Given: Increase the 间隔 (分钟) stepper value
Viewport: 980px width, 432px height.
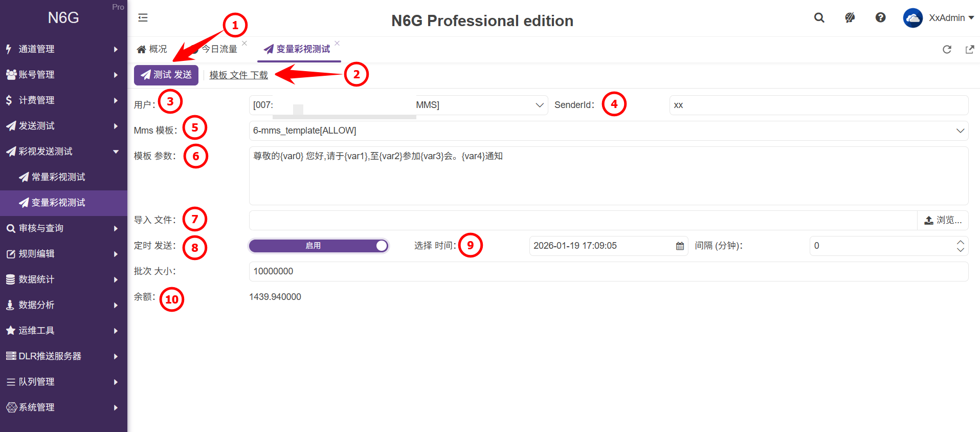Looking at the screenshot, I should pos(960,242).
